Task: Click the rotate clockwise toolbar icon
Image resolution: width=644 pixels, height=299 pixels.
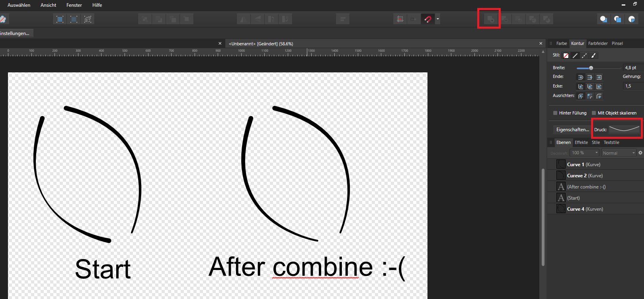Action: (285, 19)
